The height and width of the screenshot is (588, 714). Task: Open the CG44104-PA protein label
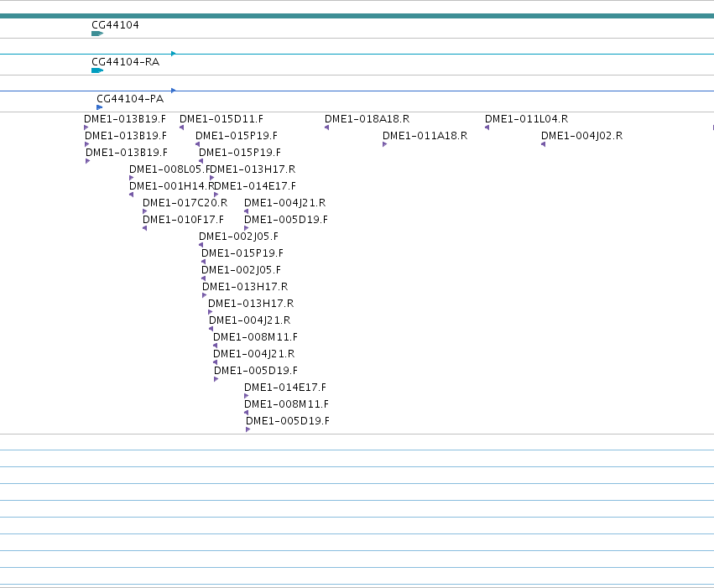(130, 99)
